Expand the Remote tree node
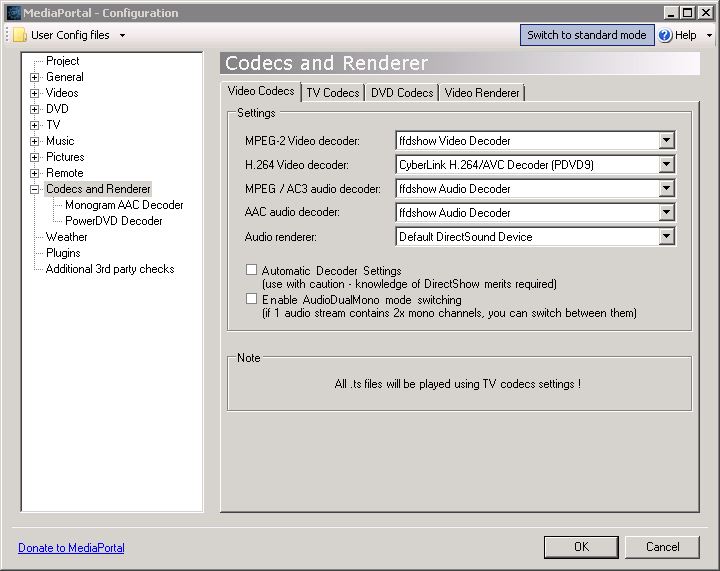Screen dimensions: 720x571 coord(34,174)
